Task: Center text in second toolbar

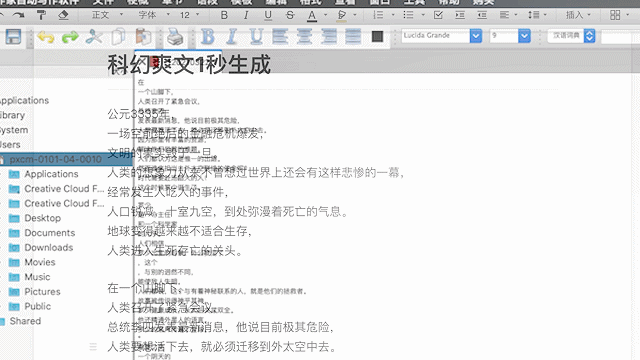Action: tap(304, 37)
